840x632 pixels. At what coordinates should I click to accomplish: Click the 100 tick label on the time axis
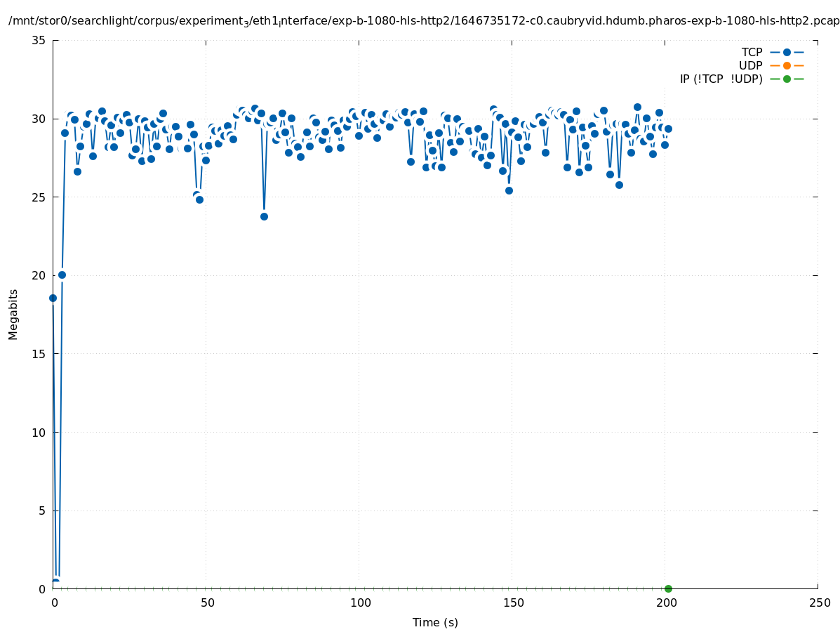(359, 603)
